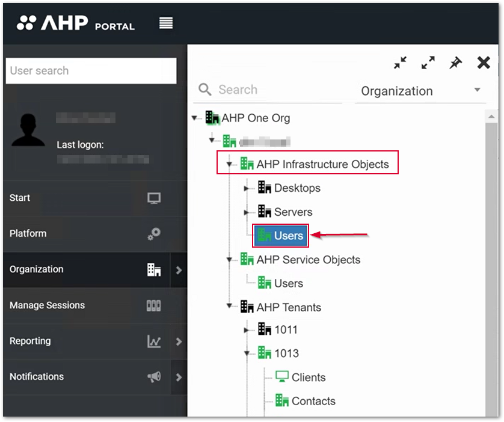504x422 pixels.
Task: Select the AHP Infrastructure Objects label
Action: [x=322, y=164]
